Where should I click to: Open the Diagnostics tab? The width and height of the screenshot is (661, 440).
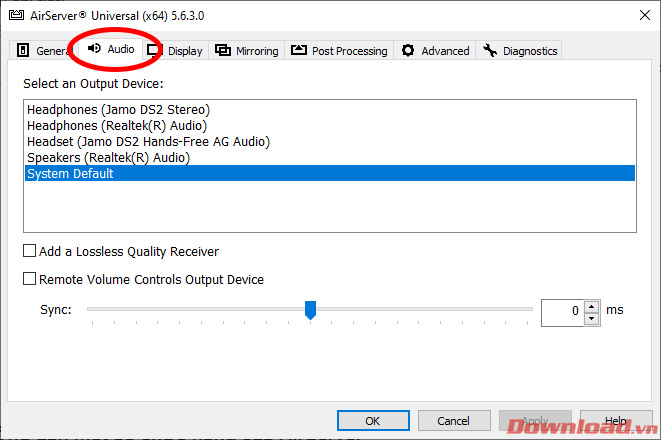(x=520, y=51)
